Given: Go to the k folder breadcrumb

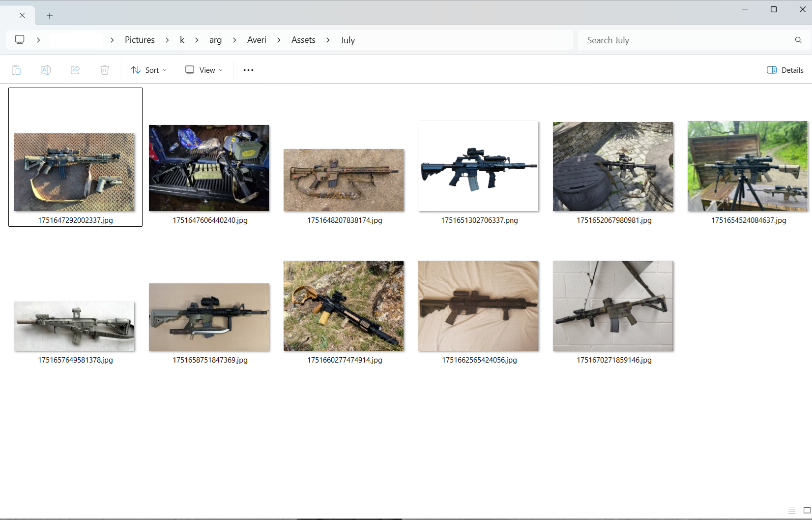Looking at the screenshot, I should [182, 40].
